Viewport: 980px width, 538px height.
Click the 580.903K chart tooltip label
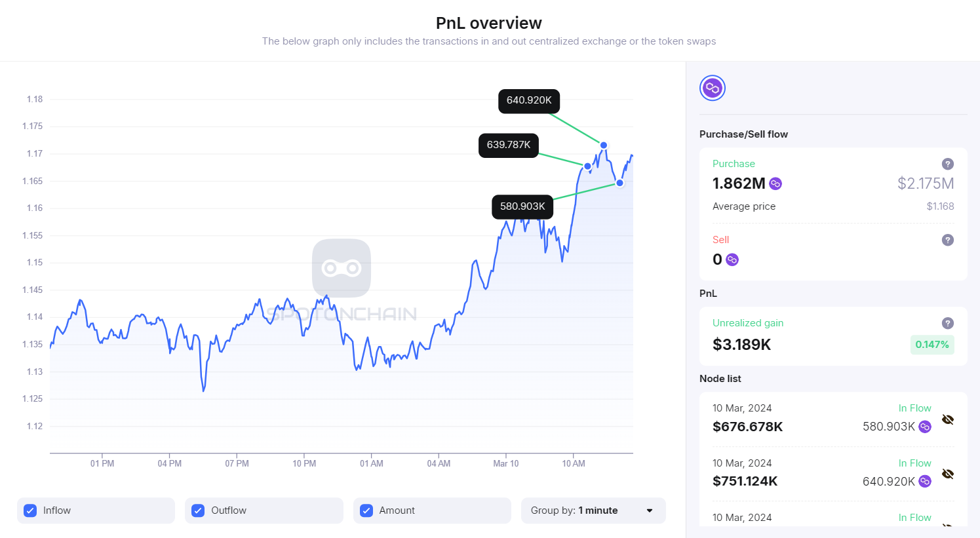[522, 206]
